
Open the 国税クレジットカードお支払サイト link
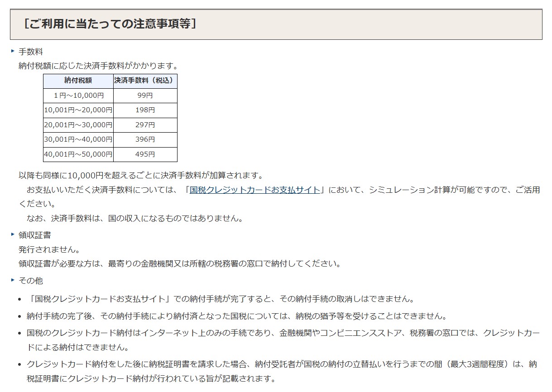click(x=255, y=190)
